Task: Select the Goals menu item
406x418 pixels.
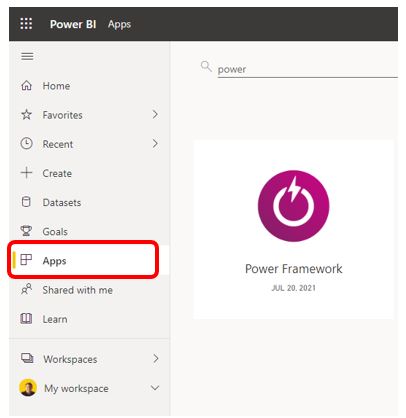Action: (89, 231)
